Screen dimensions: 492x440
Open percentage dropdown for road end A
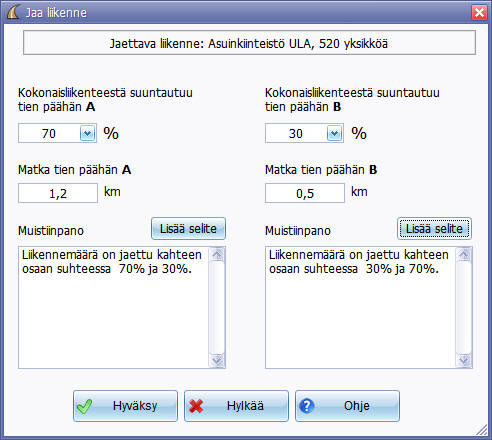tap(87, 133)
